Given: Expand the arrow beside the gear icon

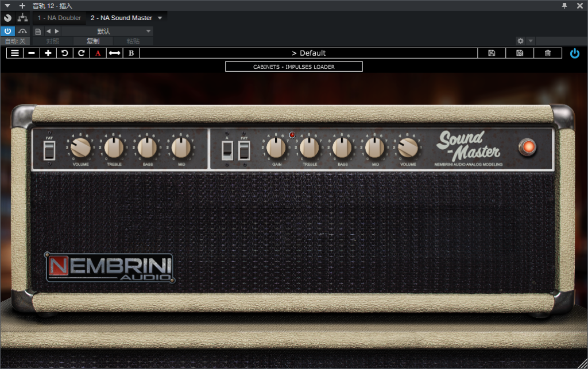Looking at the screenshot, I should pos(530,41).
